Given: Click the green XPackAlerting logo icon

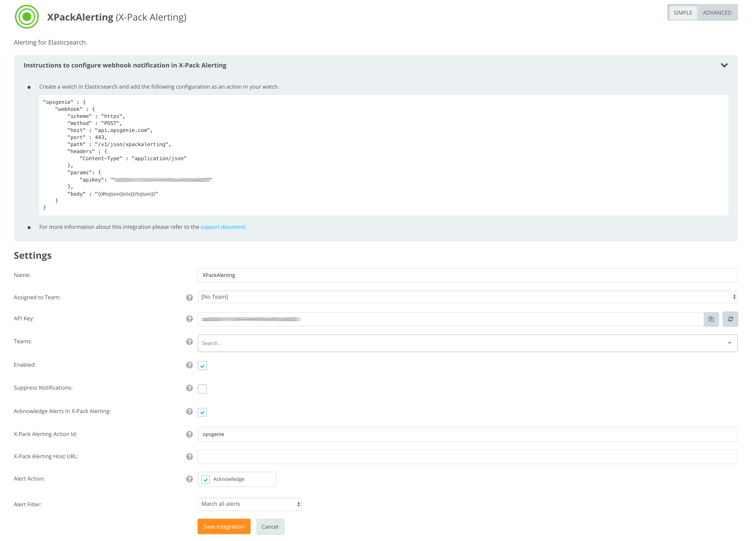Looking at the screenshot, I should [x=27, y=17].
